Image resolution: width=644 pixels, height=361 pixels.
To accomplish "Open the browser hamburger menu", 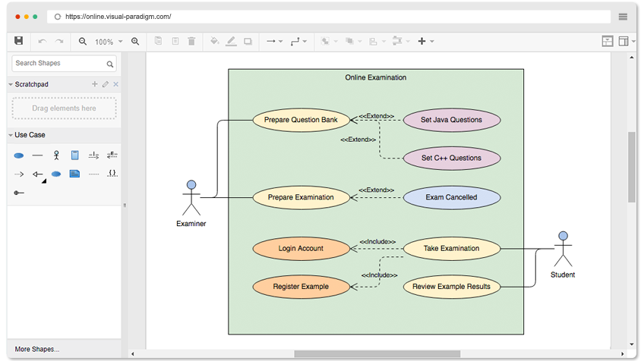I will point(623,17).
